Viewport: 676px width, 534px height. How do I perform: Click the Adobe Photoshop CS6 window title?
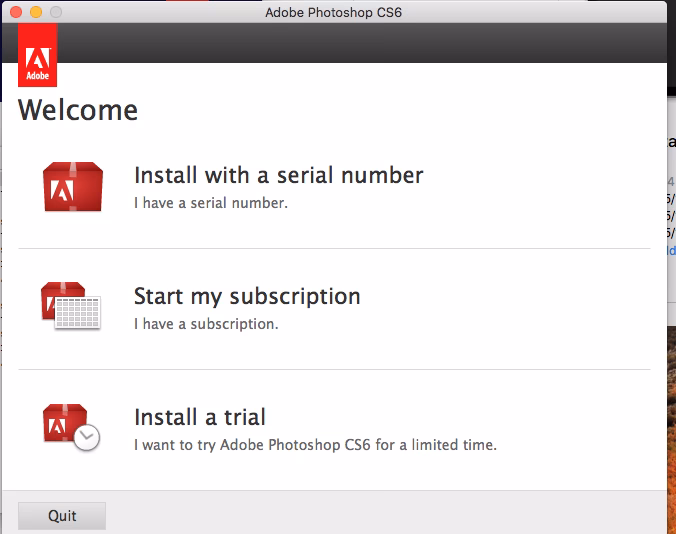[333, 12]
